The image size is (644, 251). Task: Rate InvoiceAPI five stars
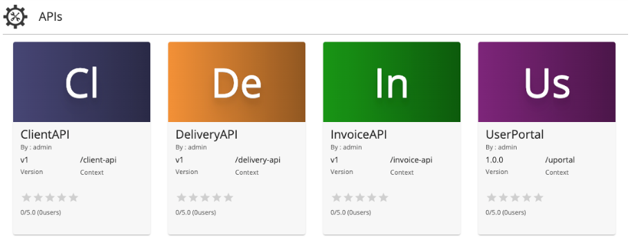click(384, 198)
